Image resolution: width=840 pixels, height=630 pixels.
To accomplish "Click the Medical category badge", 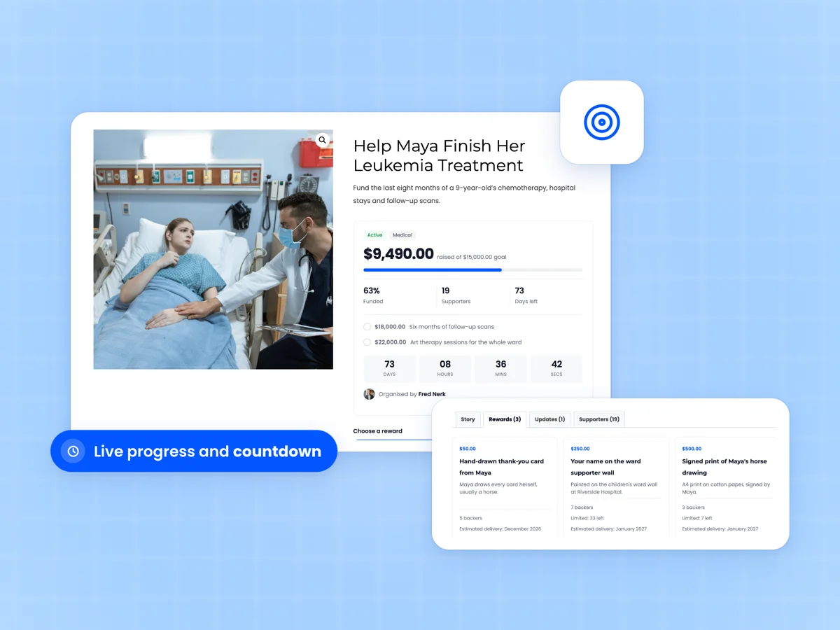I will coord(402,235).
